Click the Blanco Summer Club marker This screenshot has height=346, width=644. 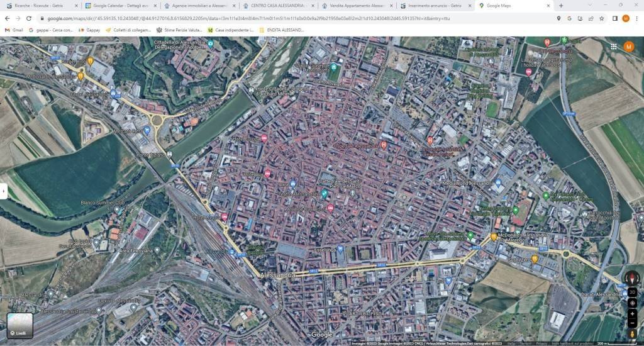[x=117, y=210]
